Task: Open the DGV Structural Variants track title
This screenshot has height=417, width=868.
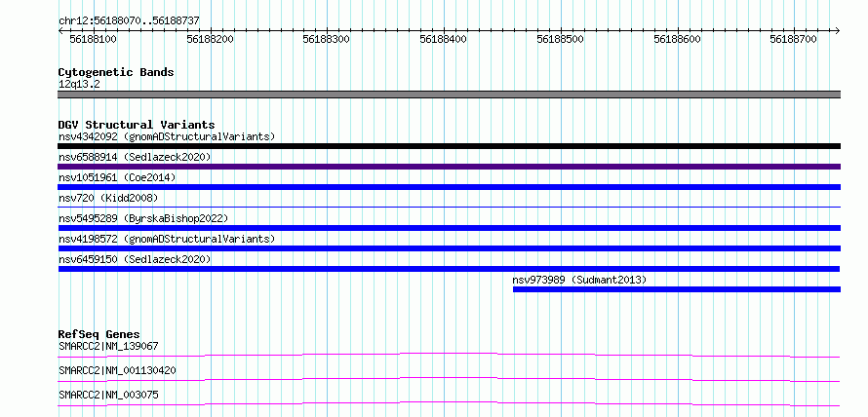Action: coord(137,125)
